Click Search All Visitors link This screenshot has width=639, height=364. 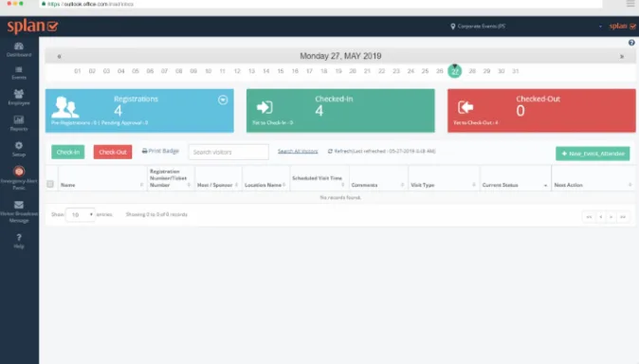tap(298, 152)
